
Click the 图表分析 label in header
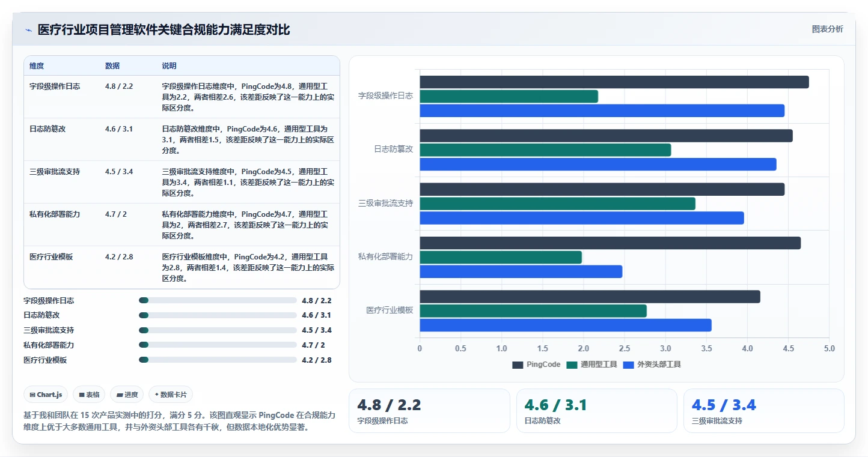tap(827, 29)
